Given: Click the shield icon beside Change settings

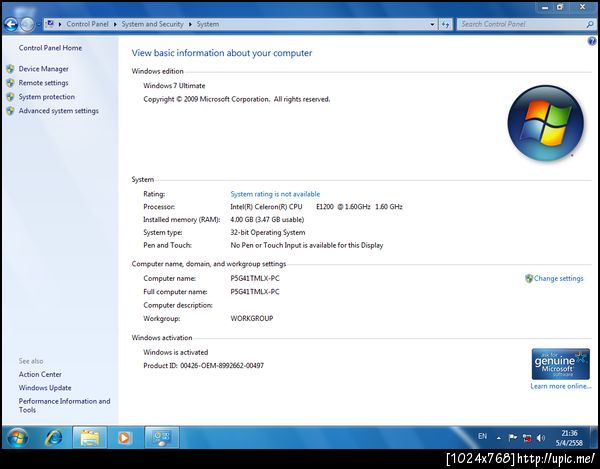Looking at the screenshot, I should tap(529, 278).
